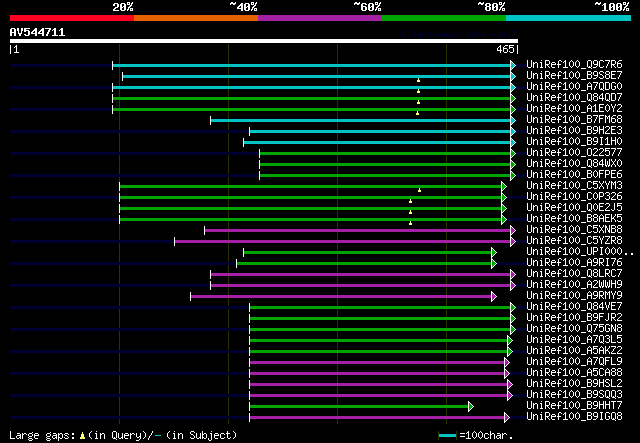Click the green alignment bar for UniRef100_Q84QD7
640x443 pixels.
point(311,98)
